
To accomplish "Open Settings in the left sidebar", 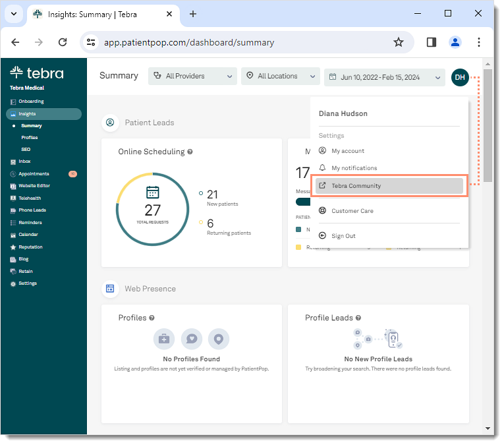I will tap(24, 283).
